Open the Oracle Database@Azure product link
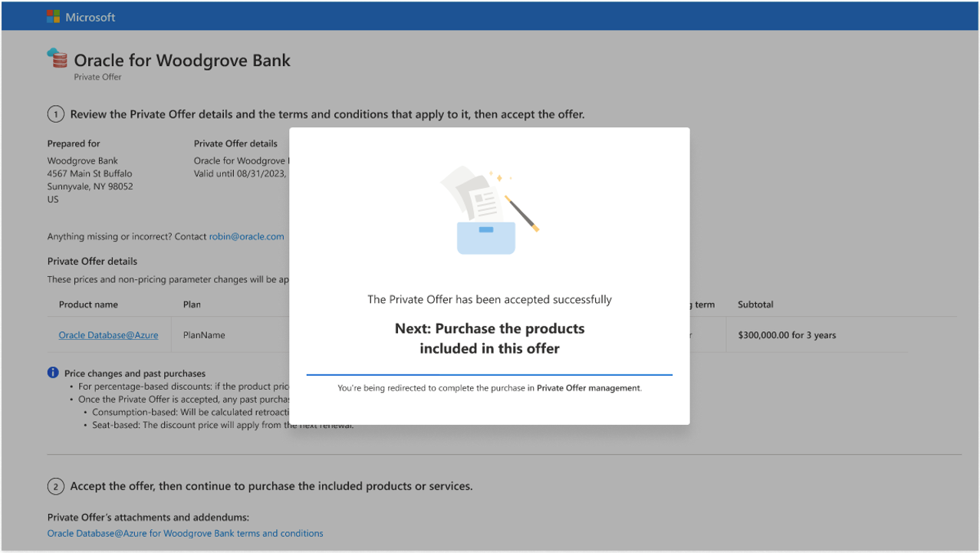980x553 pixels. click(x=108, y=334)
